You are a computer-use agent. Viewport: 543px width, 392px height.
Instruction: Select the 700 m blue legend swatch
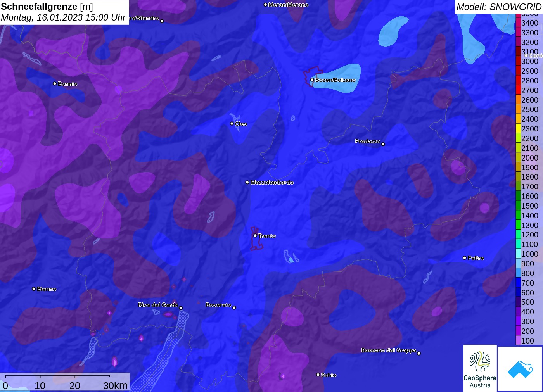pyautogui.click(x=518, y=283)
